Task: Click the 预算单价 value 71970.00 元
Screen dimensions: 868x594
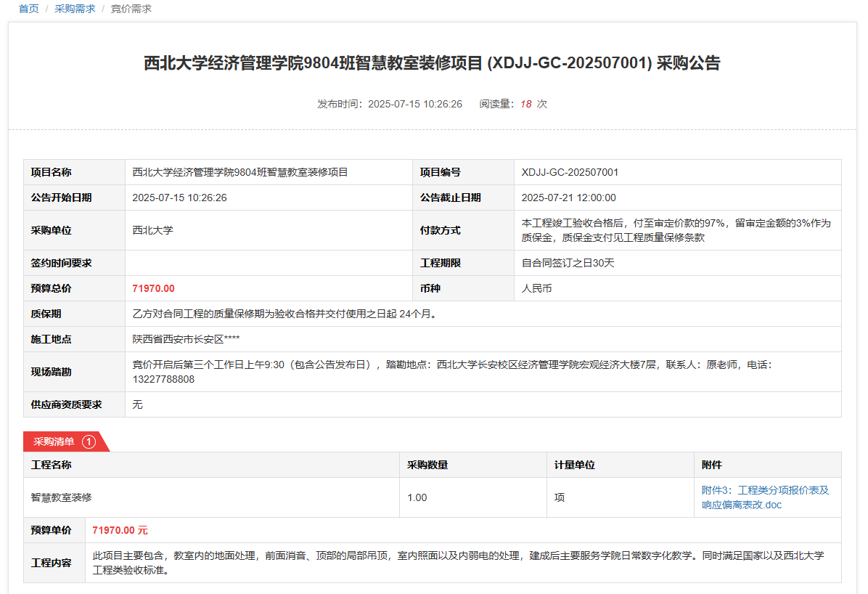Action: click(x=120, y=530)
